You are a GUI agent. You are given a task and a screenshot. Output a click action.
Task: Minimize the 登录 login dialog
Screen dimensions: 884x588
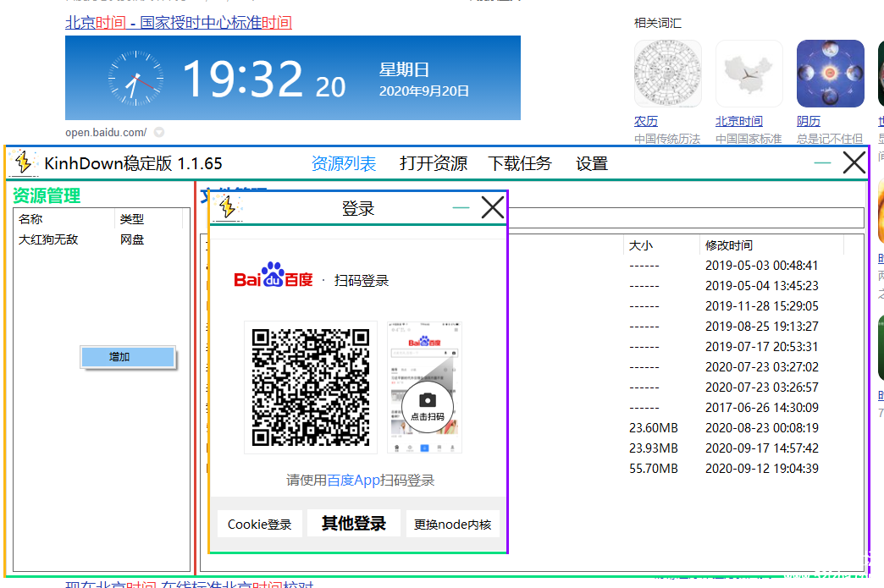(461, 207)
